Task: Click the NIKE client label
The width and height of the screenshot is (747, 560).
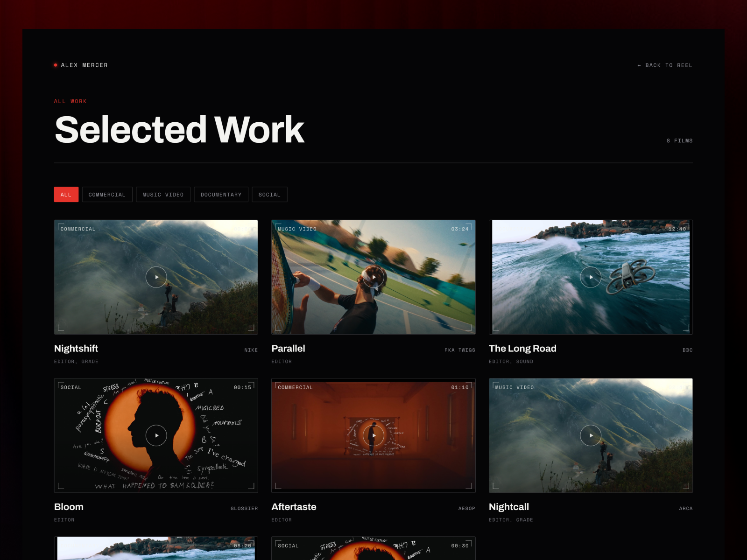Action: tap(251, 350)
